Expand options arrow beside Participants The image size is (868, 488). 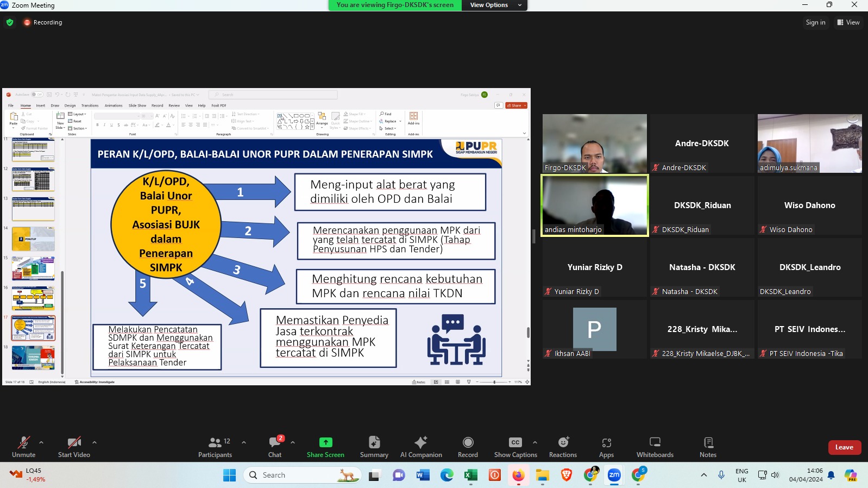pos(244,442)
